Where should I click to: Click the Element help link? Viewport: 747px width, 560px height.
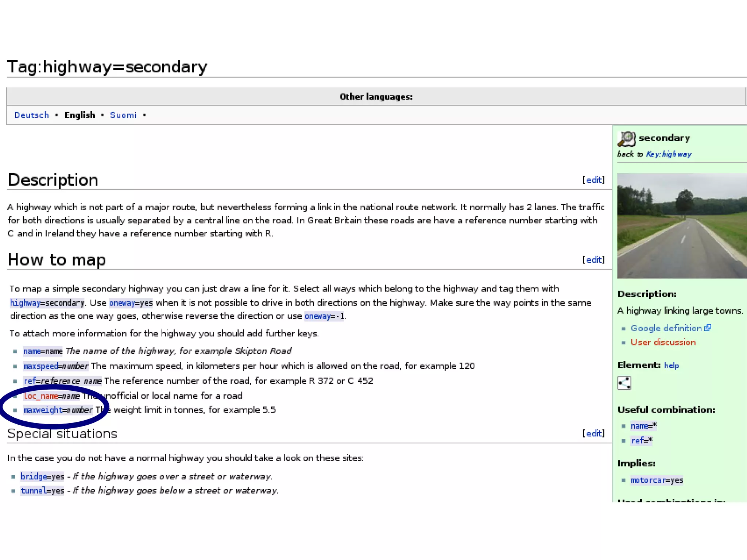[x=671, y=366]
